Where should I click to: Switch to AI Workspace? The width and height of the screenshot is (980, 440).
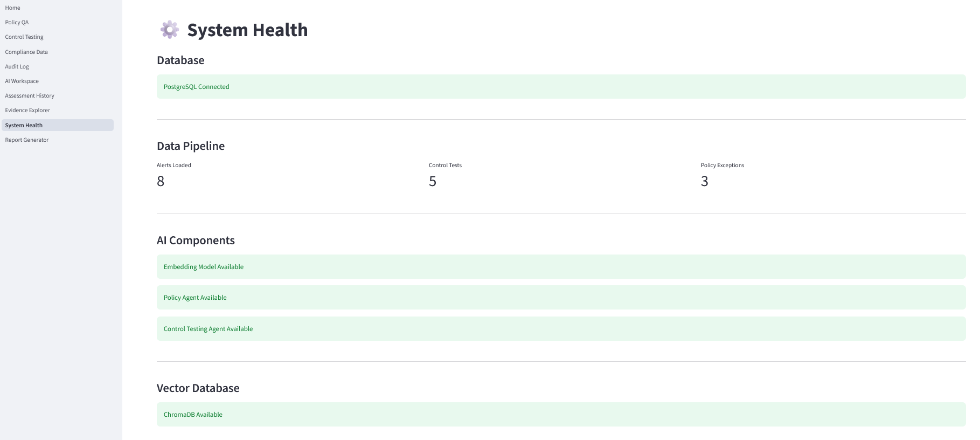pyautogui.click(x=22, y=81)
